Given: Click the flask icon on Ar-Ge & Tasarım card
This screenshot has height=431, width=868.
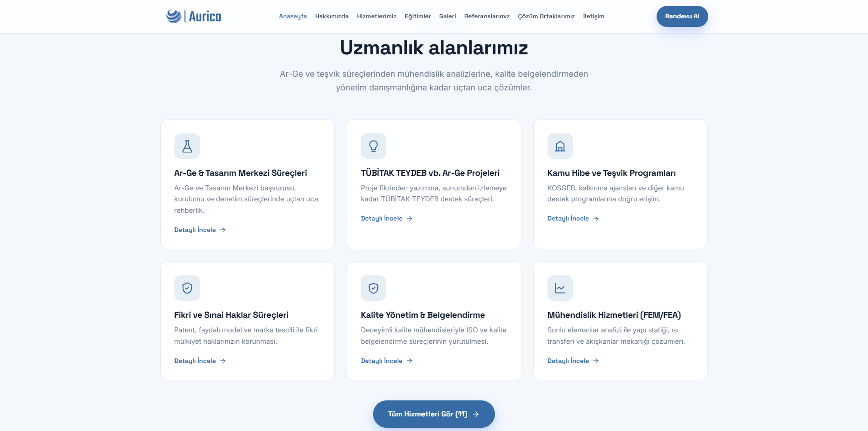Looking at the screenshot, I should pyautogui.click(x=187, y=146).
